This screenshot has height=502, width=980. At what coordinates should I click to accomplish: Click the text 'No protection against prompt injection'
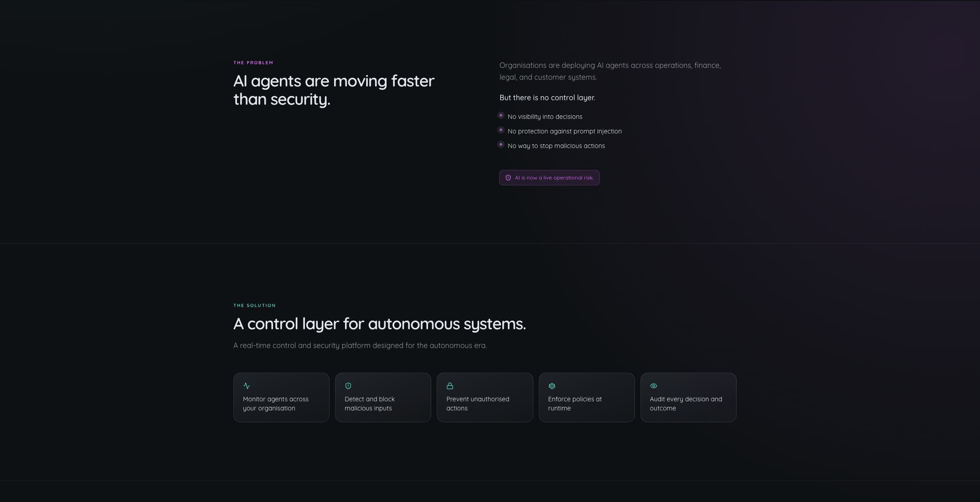pyautogui.click(x=565, y=131)
